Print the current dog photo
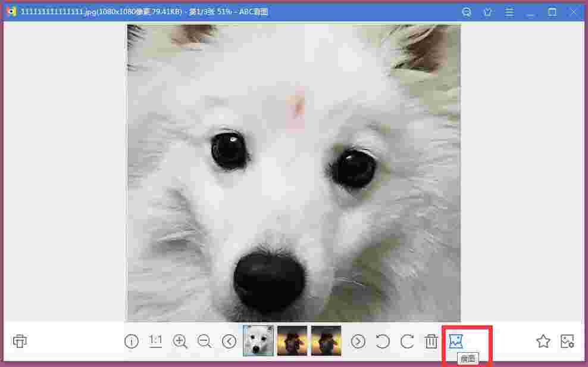 point(20,341)
